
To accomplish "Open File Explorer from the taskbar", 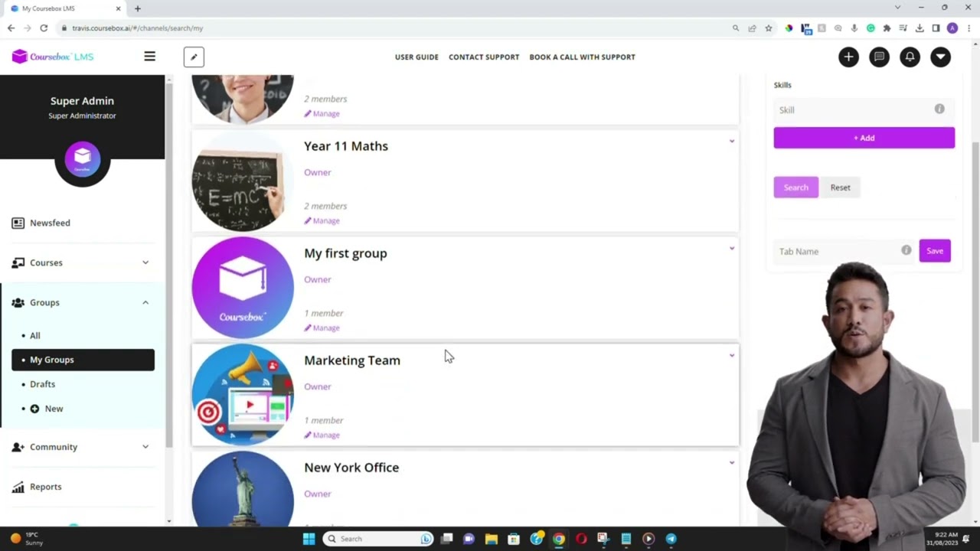I will 492,539.
